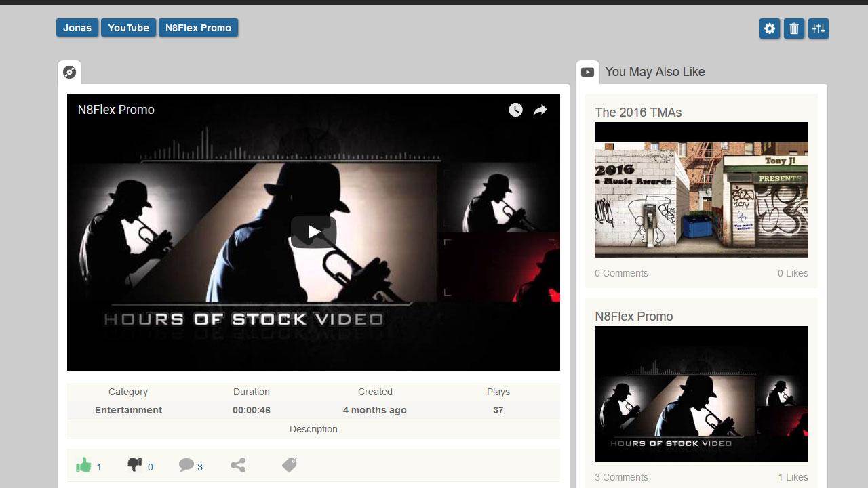Screen dimensions: 868x488
Task: Click the Watch Later clock icon
Action: [515, 110]
